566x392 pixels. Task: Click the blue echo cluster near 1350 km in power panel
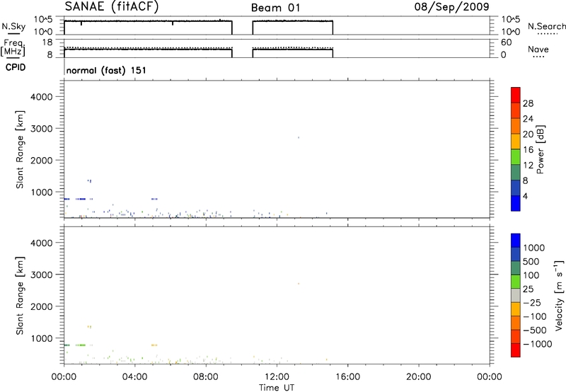tap(90, 181)
